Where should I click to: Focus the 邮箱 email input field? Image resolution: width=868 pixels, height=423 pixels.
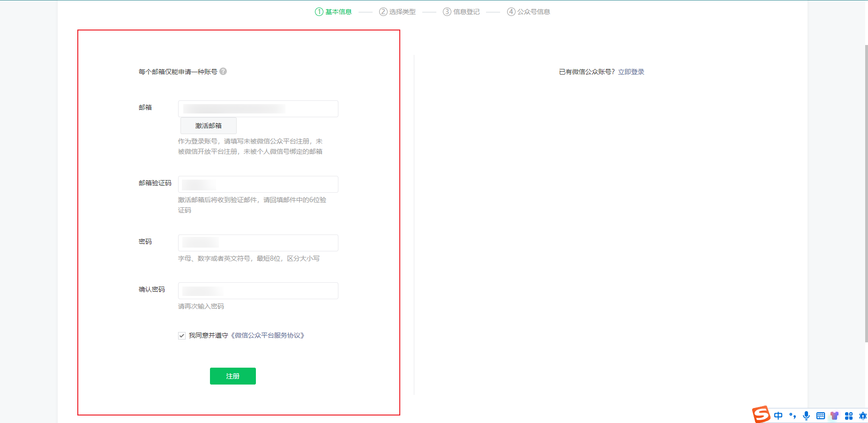coord(258,109)
